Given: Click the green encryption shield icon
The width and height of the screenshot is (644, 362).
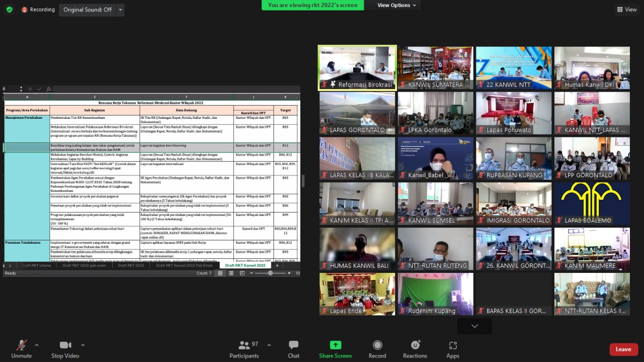Looking at the screenshot, I should [x=9, y=10].
